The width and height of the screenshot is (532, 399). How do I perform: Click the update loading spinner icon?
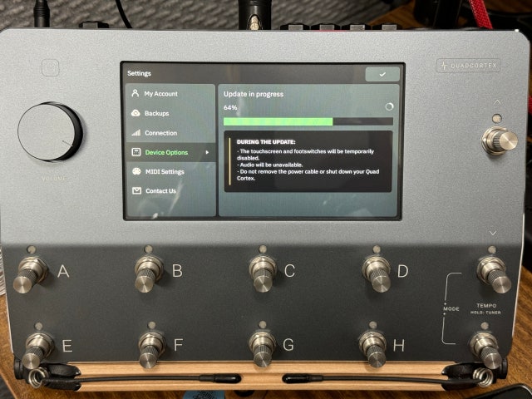pyautogui.click(x=389, y=106)
